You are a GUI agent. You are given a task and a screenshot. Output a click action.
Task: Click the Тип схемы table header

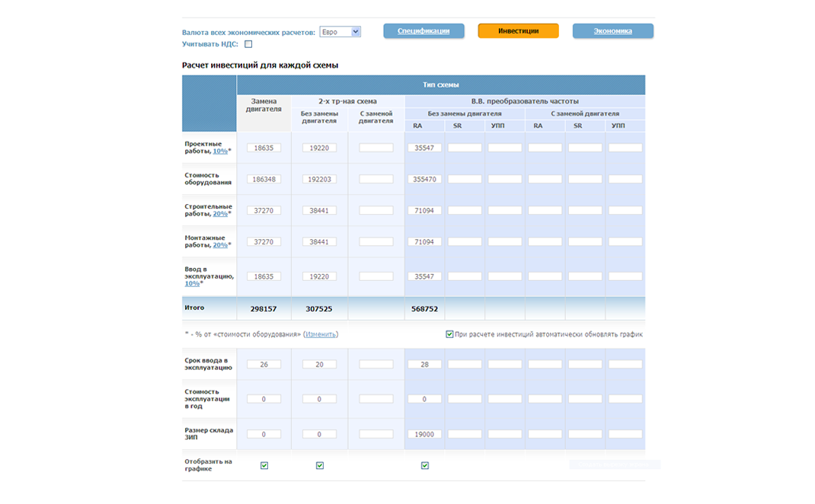pos(441,85)
